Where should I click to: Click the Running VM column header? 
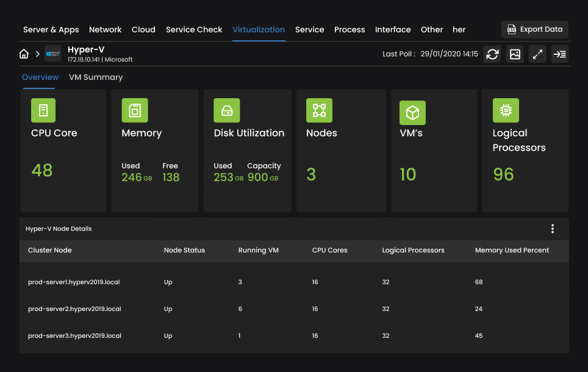(259, 250)
